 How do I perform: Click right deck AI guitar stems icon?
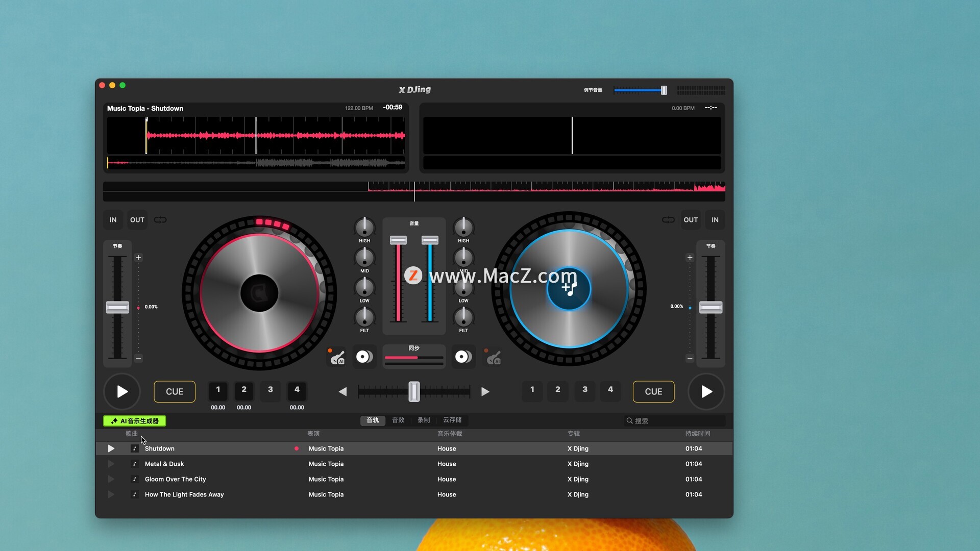[x=493, y=357]
